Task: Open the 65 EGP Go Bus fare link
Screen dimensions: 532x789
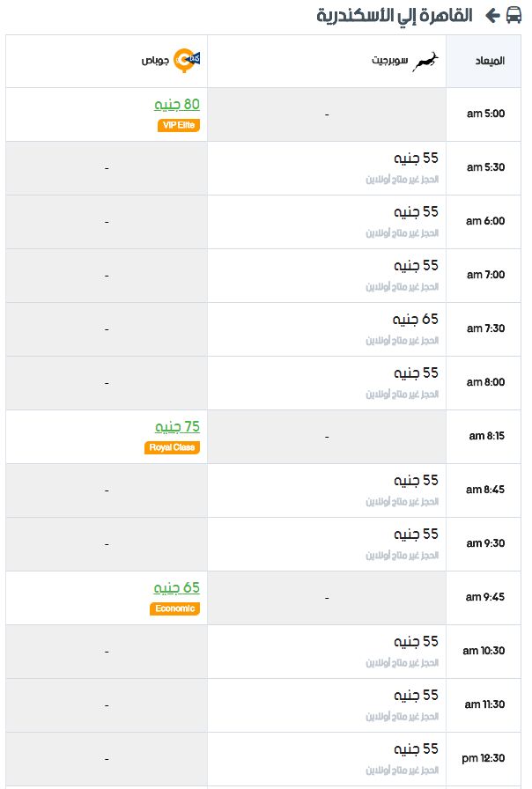Action: click(x=177, y=587)
